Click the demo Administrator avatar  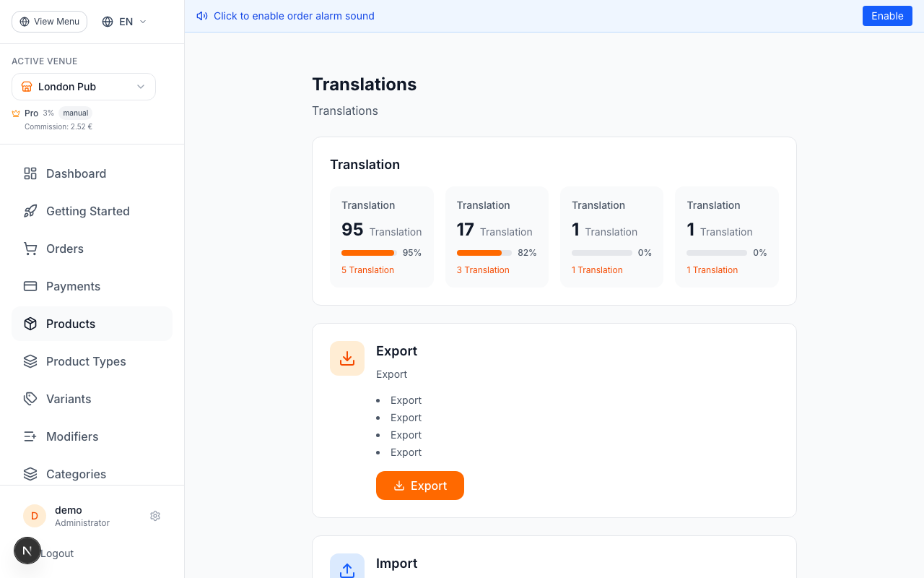(x=34, y=516)
